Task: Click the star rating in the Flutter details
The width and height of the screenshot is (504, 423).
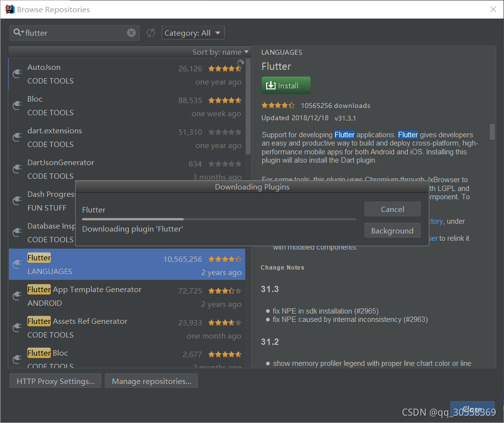Action: click(278, 106)
